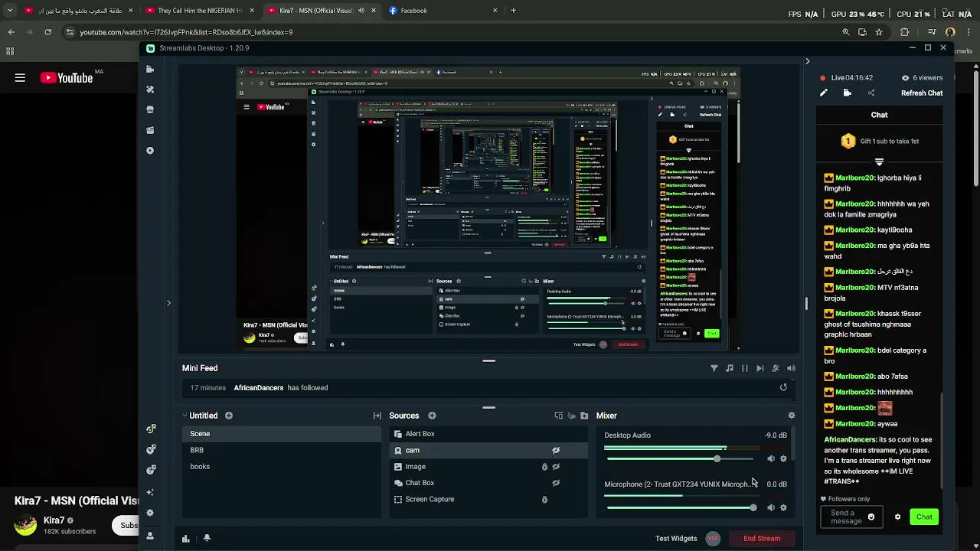Open the scene transitions icon
The height and width of the screenshot is (551, 980).
[377, 416]
